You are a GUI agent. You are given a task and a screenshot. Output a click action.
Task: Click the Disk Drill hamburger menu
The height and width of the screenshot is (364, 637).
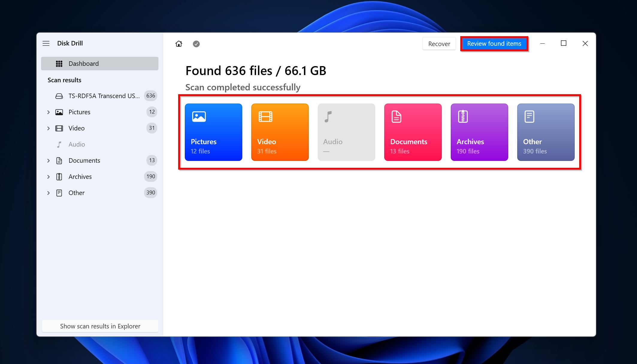click(46, 43)
